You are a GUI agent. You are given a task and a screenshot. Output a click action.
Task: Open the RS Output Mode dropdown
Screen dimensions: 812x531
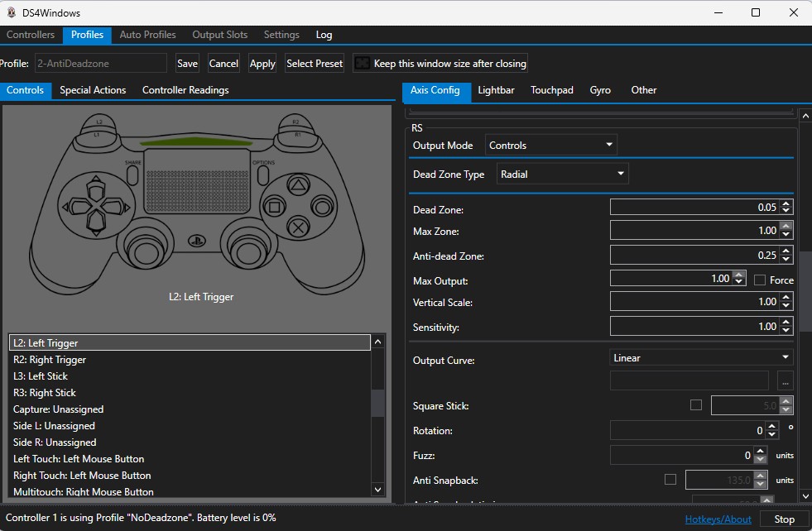click(550, 146)
